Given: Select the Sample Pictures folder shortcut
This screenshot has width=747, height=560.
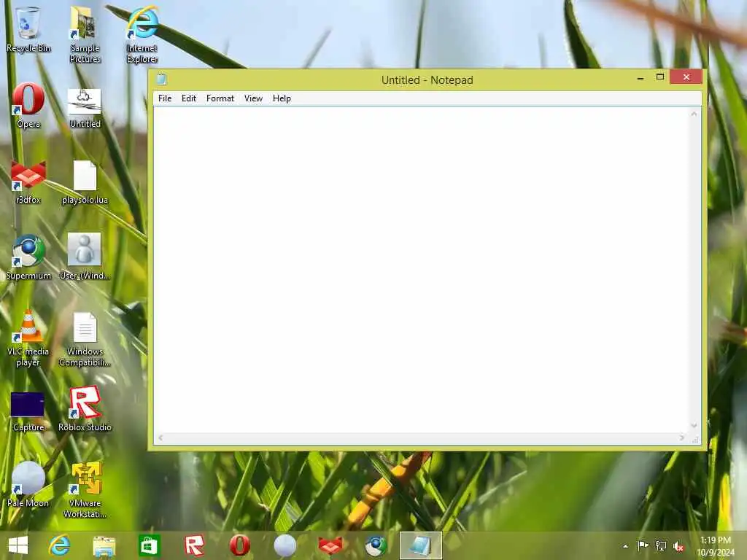Looking at the screenshot, I should point(85,35).
